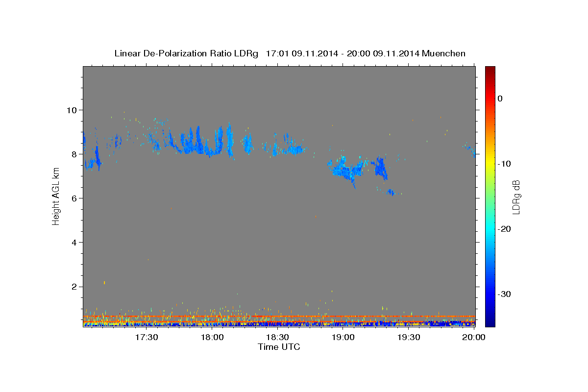
Task: Click the station name 'Muenchen' in title
Action: tap(444, 53)
